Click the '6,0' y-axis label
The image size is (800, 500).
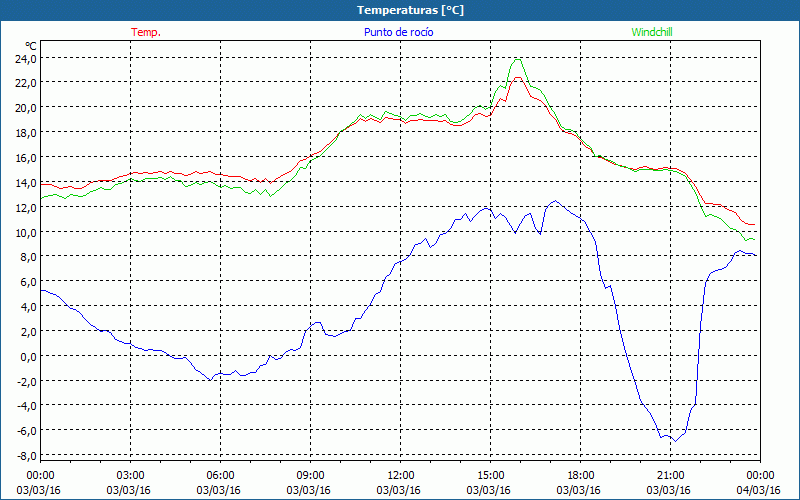click(x=28, y=282)
